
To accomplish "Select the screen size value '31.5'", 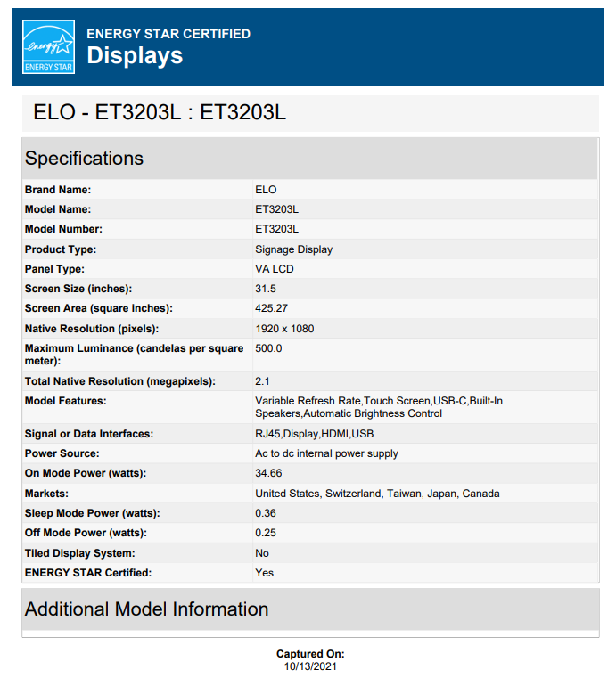I will point(265,289).
